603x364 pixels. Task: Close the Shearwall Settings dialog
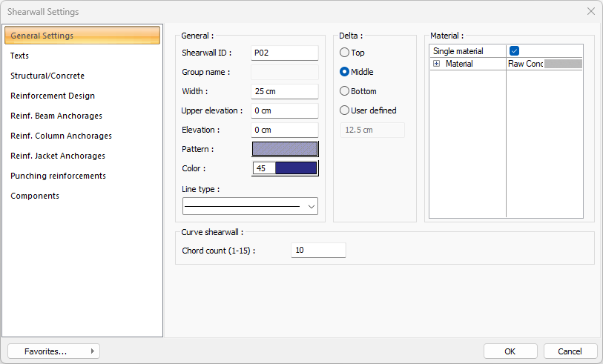(590, 11)
